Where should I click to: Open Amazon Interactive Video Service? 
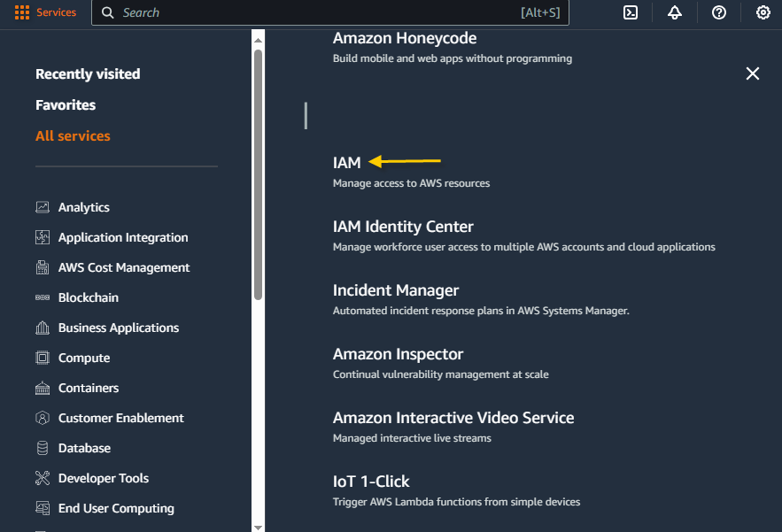(x=453, y=418)
